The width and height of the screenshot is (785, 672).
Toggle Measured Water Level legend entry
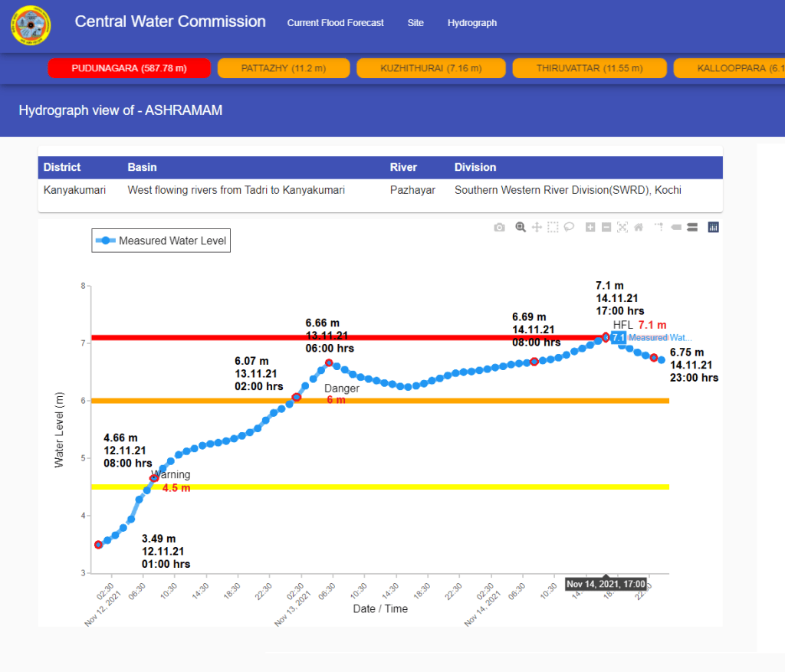coord(161,241)
